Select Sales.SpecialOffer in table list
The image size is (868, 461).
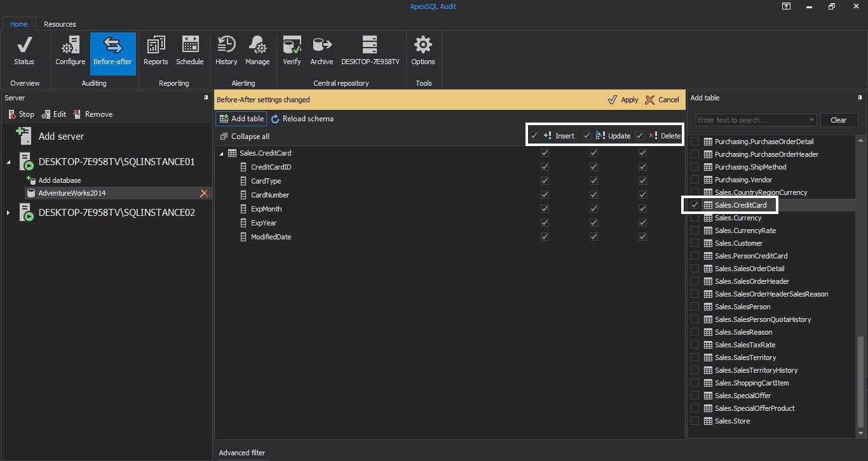click(x=743, y=396)
